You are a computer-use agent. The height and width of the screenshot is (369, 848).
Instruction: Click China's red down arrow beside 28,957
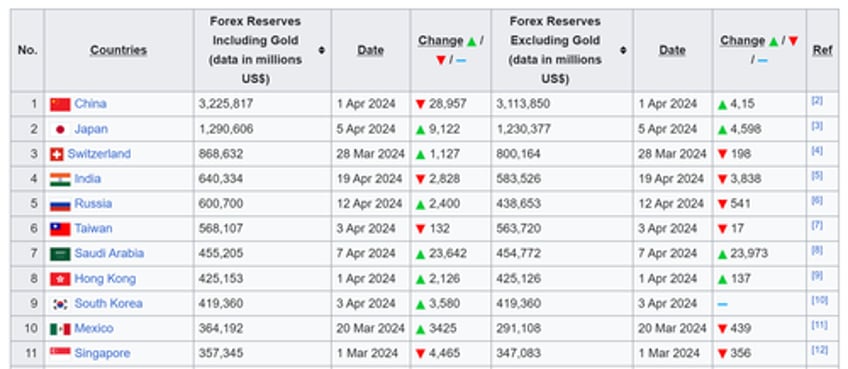click(x=421, y=104)
